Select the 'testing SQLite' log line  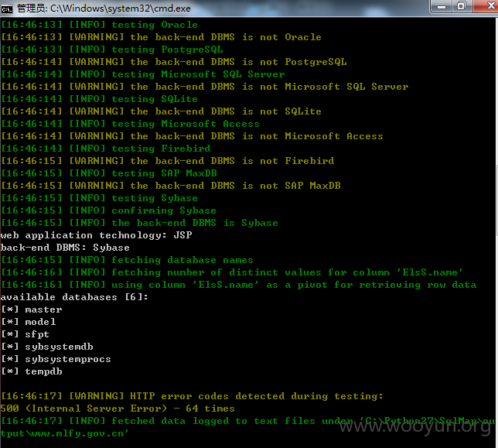point(99,99)
